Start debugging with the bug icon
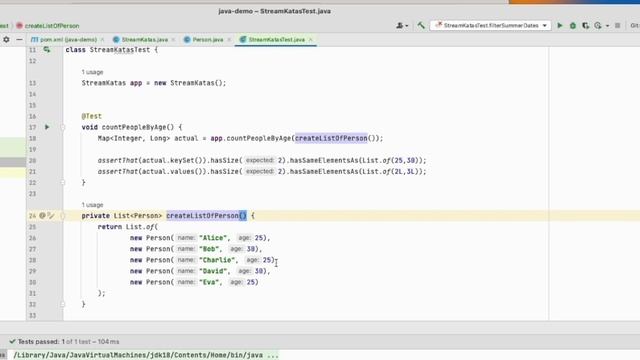Screen dimensions: 640x360 pos(573,25)
